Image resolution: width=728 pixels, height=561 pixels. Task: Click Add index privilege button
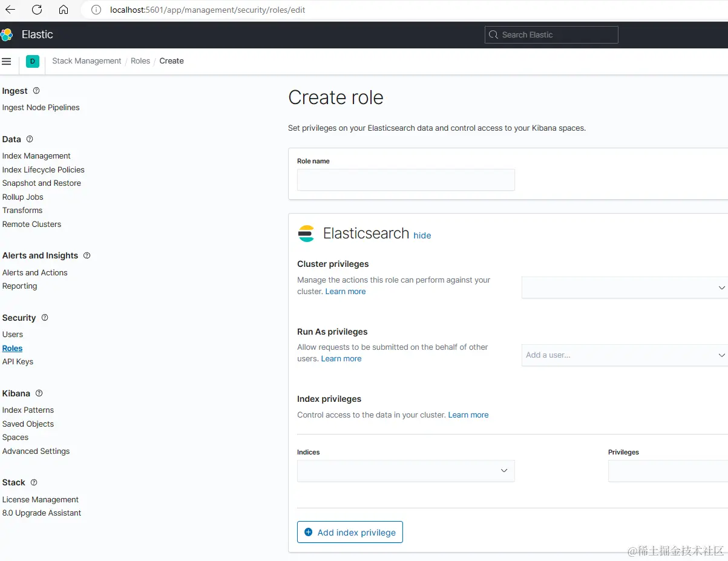point(350,532)
